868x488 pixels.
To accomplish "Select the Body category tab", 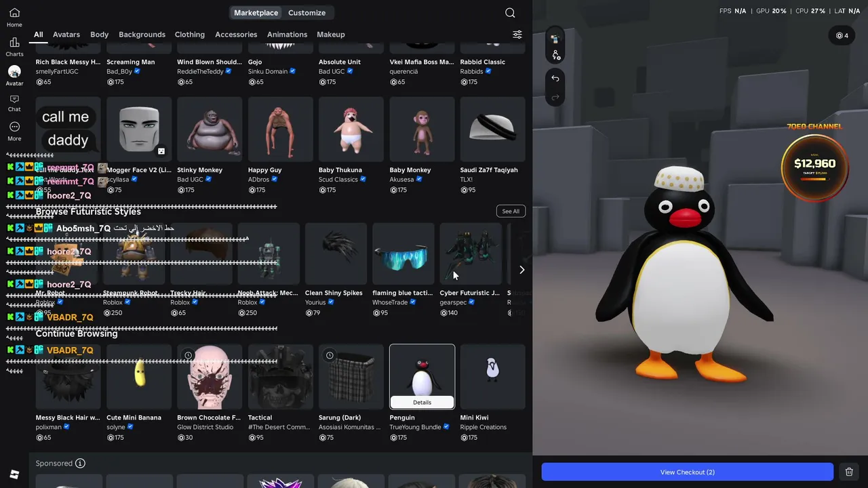I will (99, 35).
